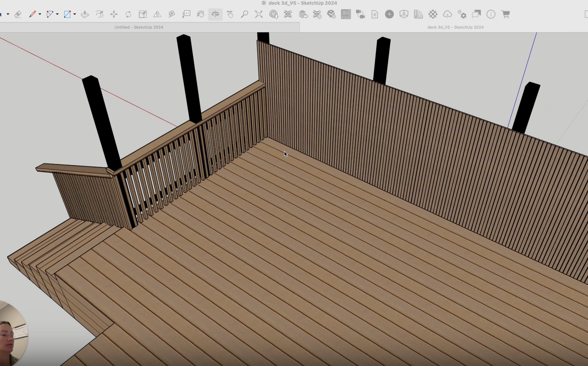
Task: Open the Model Info button
Action: (491, 14)
